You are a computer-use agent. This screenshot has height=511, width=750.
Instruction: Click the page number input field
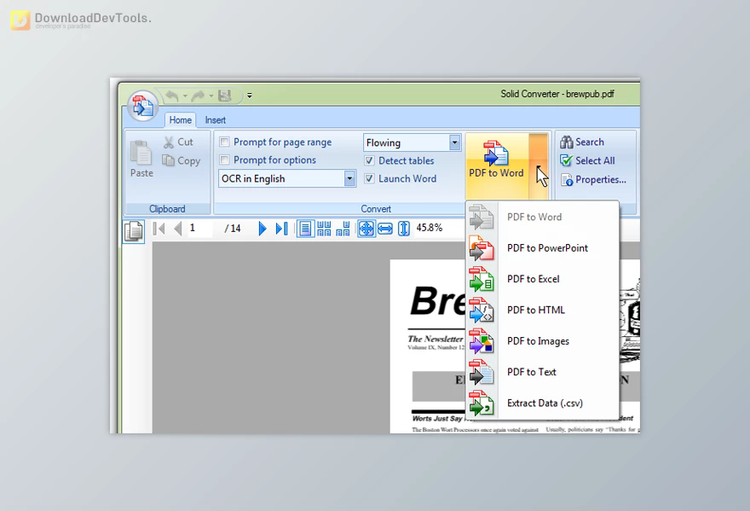200,228
